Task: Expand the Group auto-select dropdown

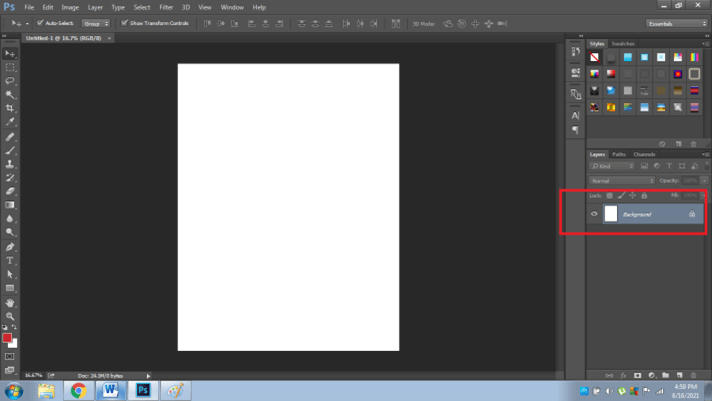Action: click(x=95, y=22)
